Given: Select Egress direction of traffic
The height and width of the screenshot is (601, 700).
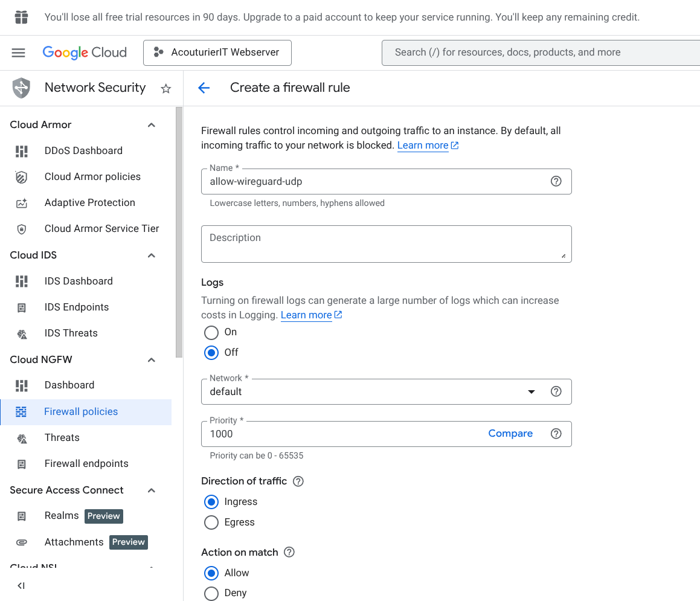Looking at the screenshot, I should pos(211,522).
